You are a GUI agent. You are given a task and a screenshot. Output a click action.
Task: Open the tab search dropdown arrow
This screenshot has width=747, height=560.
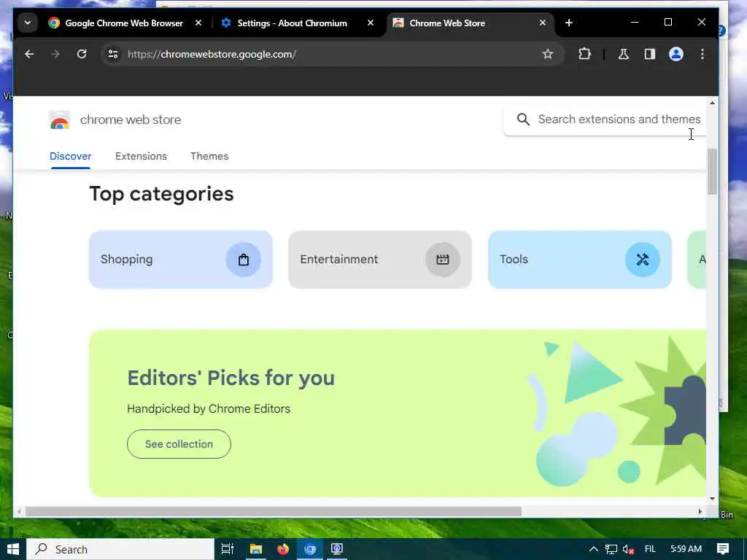[28, 23]
